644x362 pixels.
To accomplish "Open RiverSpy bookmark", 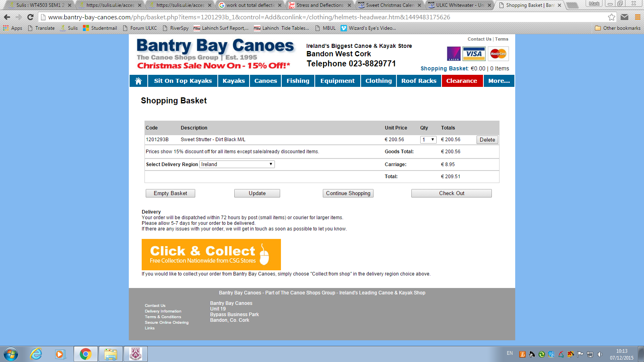I will [x=175, y=28].
